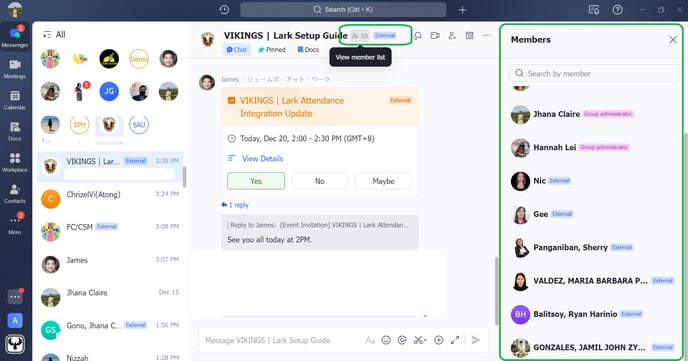This screenshot has height=361, width=688.
Task: Open Contacts in the sidebar
Action: pos(14,193)
